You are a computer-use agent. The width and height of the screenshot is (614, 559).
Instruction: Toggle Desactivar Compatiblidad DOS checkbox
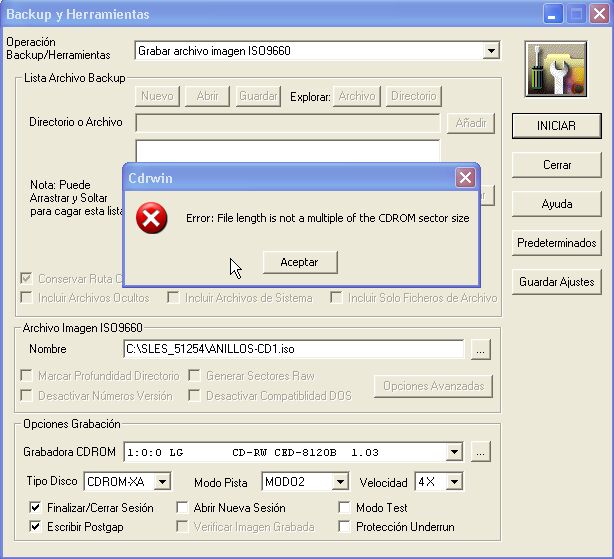point(194,395)
